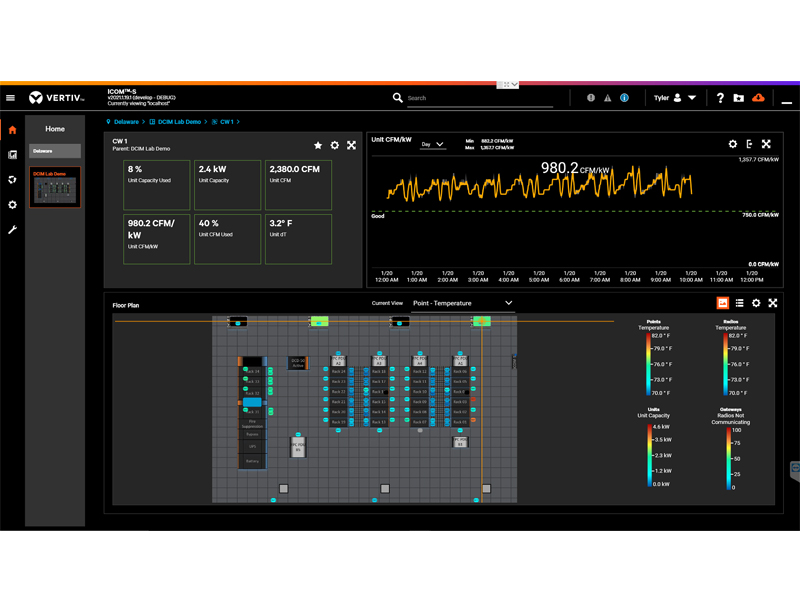
Task: Select the Home icon in the left sidebar
Action: (x=11, y=129)
